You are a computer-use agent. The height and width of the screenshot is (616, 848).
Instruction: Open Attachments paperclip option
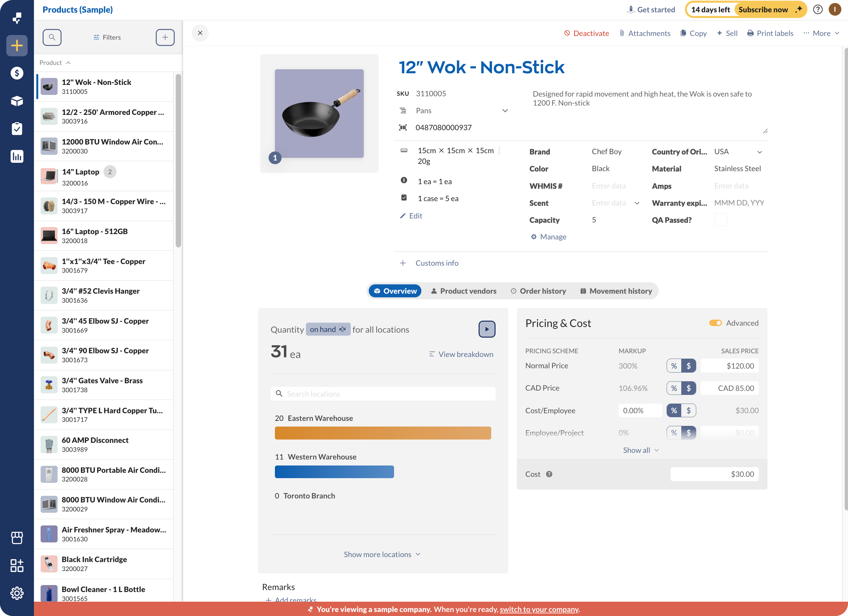(x=645, y=33)
